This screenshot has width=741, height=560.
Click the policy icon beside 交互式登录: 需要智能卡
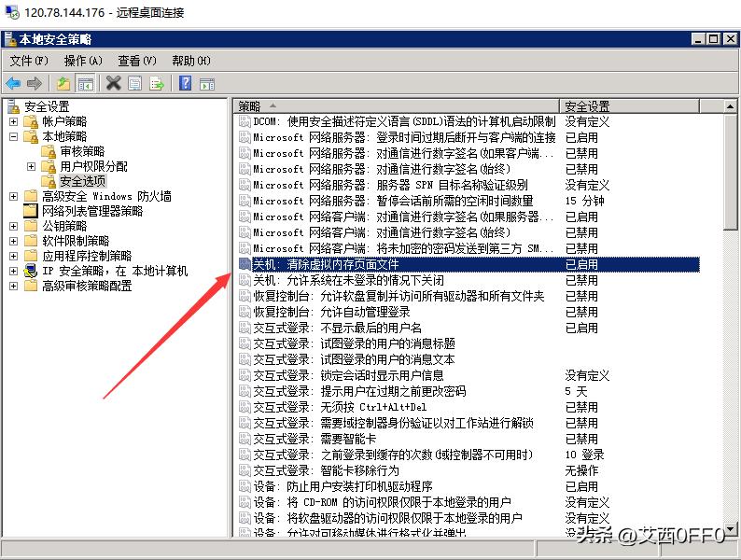245,439
